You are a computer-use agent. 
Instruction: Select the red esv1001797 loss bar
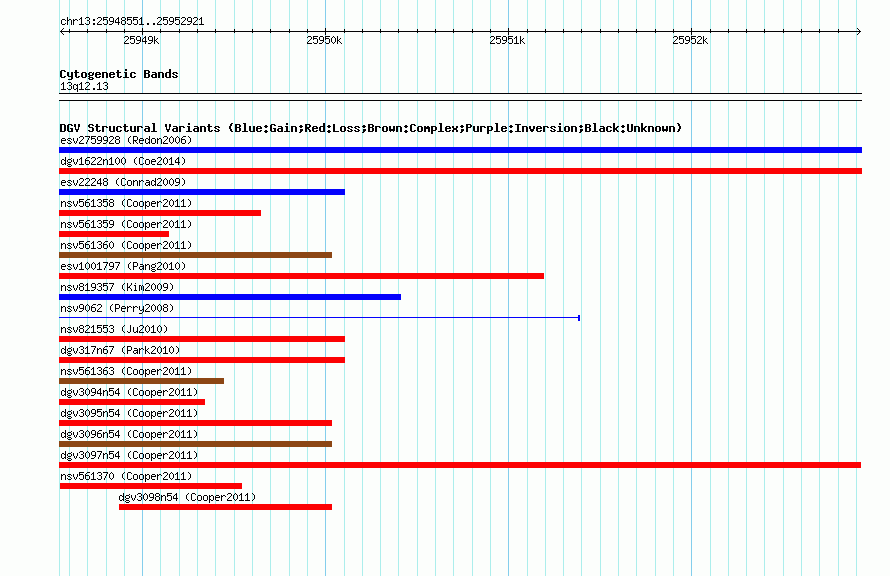click(x=301, y=276)
